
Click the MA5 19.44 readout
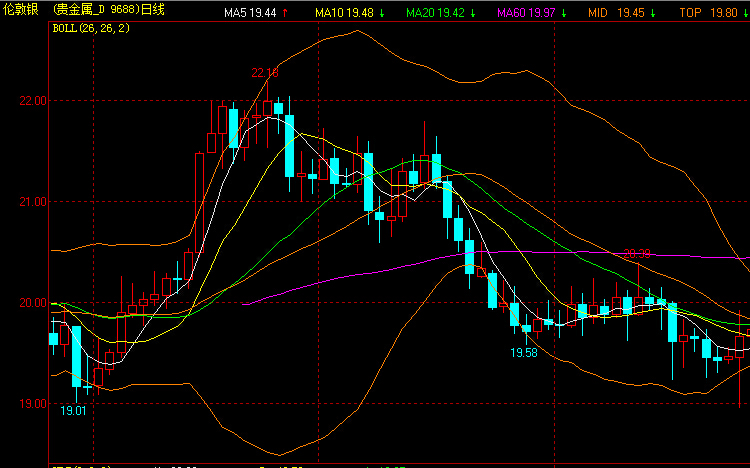[x=250, y=13]
